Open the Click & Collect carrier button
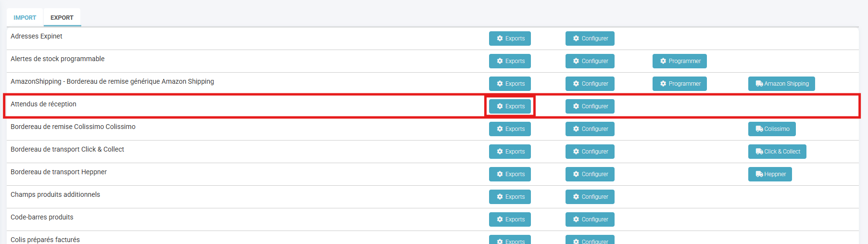868x244 pixels. coord(777,152)
